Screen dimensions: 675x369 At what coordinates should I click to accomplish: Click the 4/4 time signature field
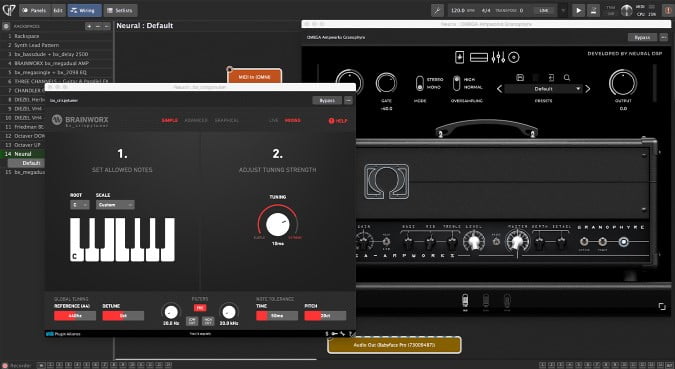(x=486, y=10)
